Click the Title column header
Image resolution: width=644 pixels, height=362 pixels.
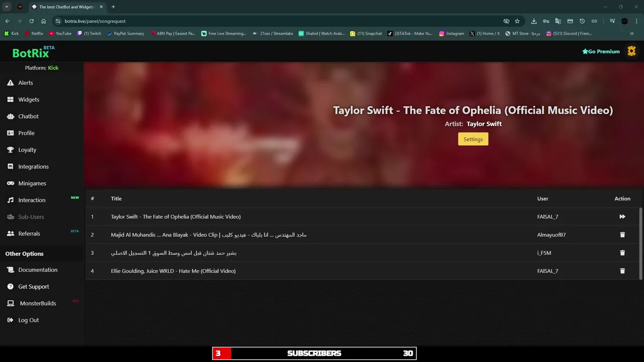tap(116, 199)
